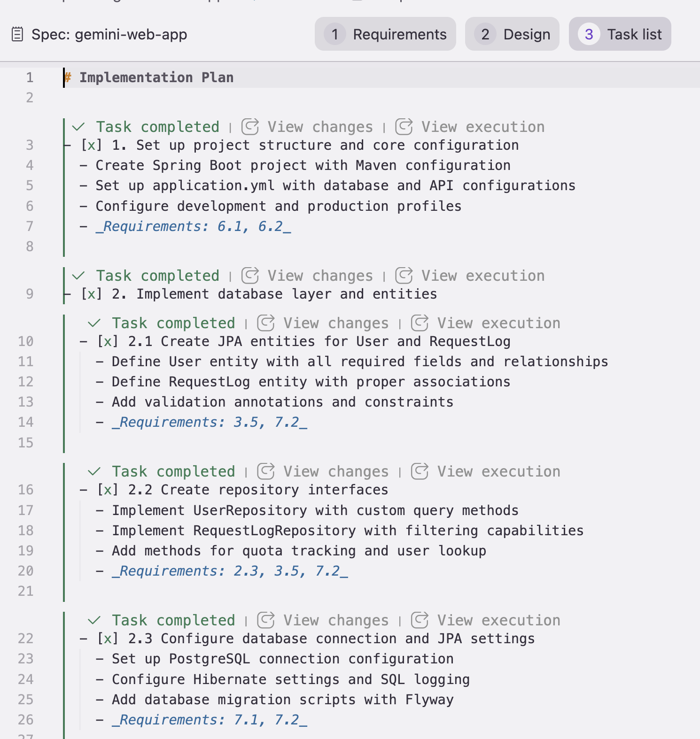Click the Implementation Plan heading line
The image size is (700, 739).
point(156,77)
